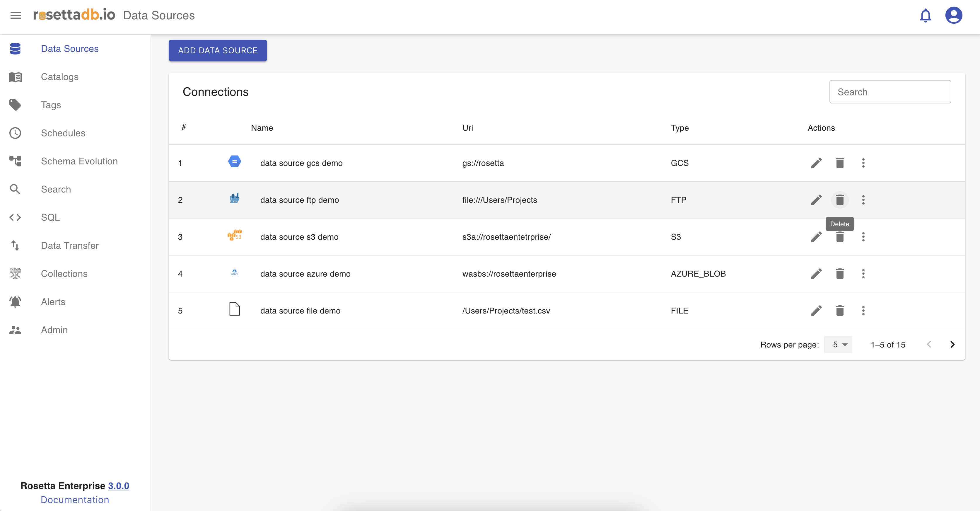Click the notifications bell icon
Screen dimensions: 980x511
(x=925, y=16)
